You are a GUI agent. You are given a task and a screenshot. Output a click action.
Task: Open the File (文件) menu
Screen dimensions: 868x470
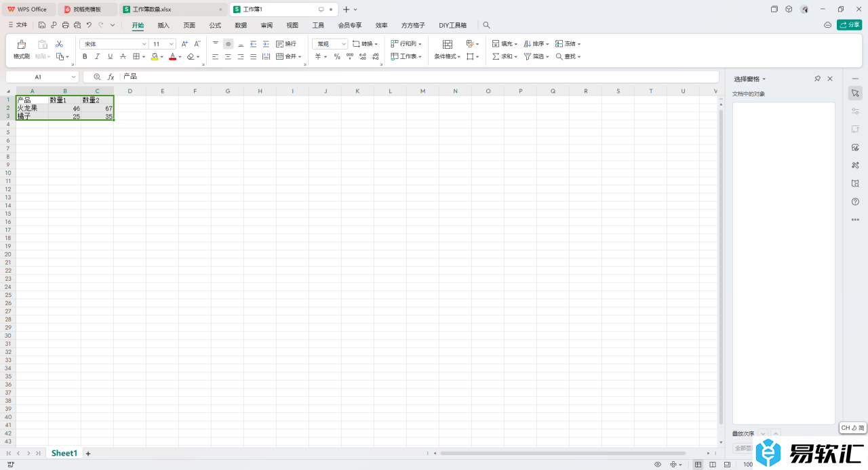pos(18,25)
